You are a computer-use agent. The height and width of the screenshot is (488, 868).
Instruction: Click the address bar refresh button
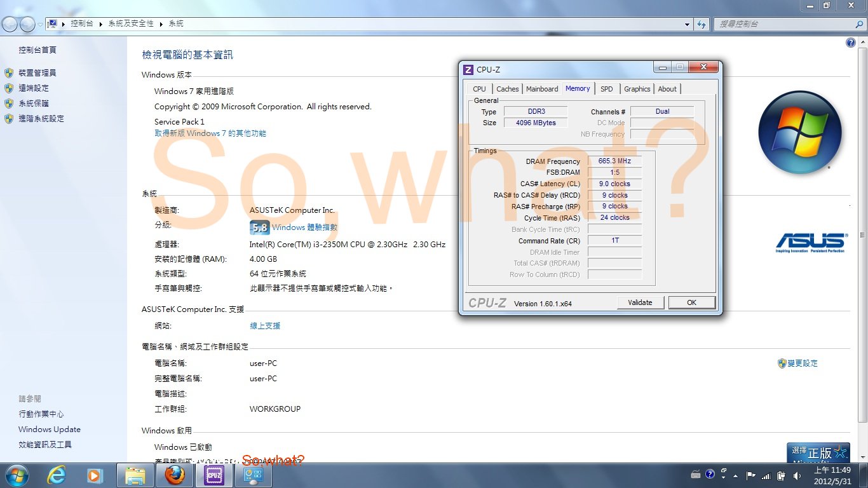point(702,24)
